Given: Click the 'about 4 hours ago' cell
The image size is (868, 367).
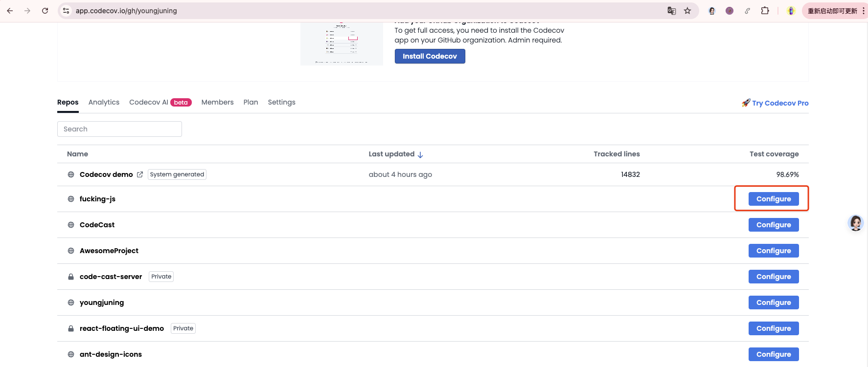Looking at the screenshot, I should pos(400,174).
